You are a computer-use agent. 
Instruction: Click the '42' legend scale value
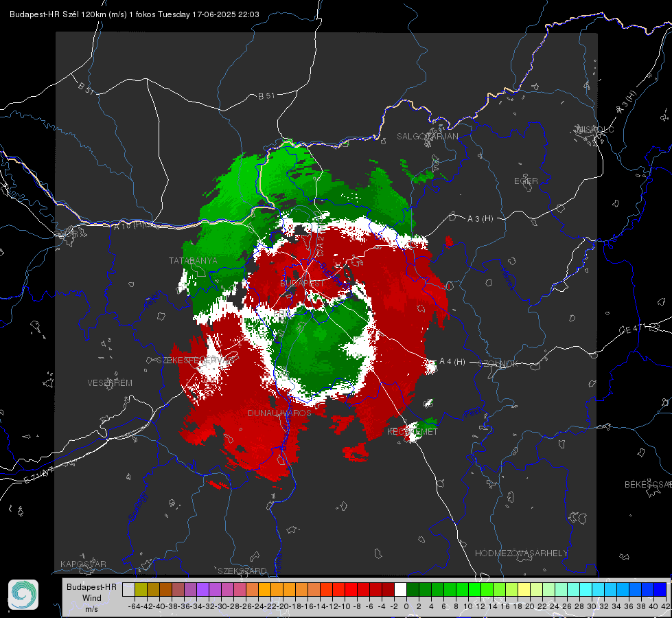[x=664, y=606]
